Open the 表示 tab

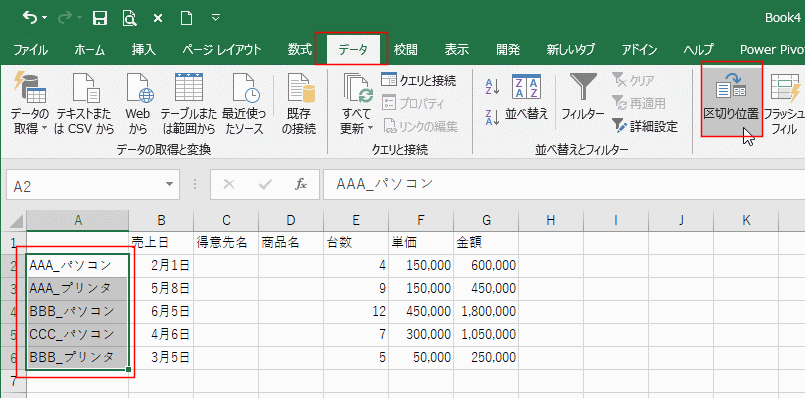point(456,50)
